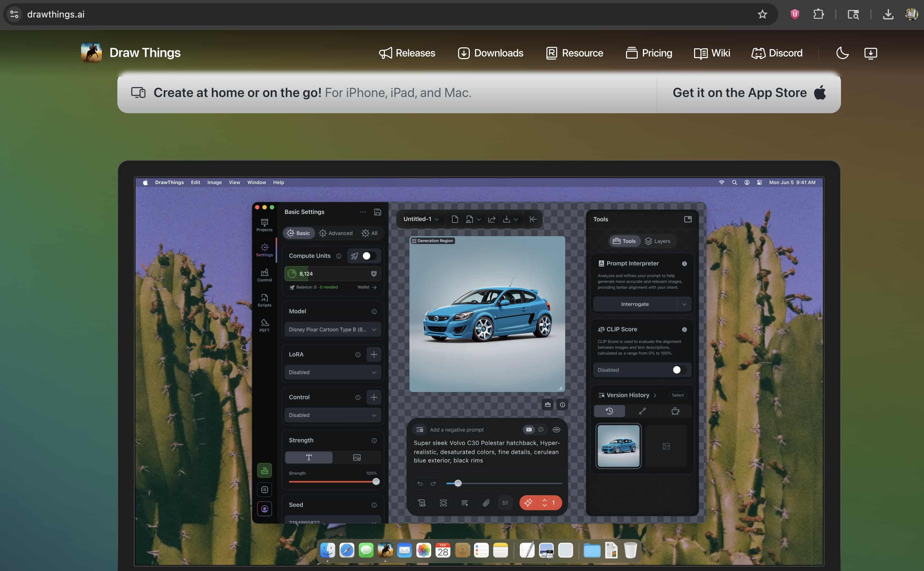Toggle the Compute Units switch
The height and width of the screenshot is (571, 924).
click(x=369, y=256)
